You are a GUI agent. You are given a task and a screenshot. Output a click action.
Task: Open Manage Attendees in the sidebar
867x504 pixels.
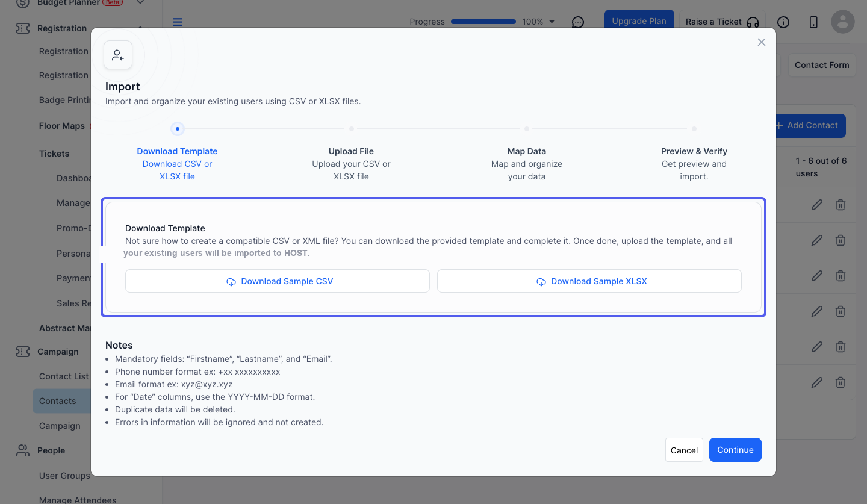(x=78, y=500)
